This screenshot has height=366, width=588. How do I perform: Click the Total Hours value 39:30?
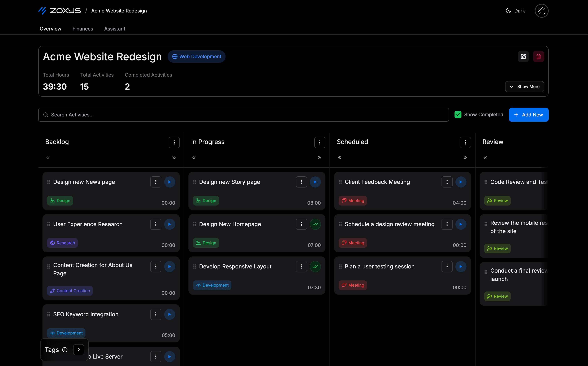pos(55,86)
